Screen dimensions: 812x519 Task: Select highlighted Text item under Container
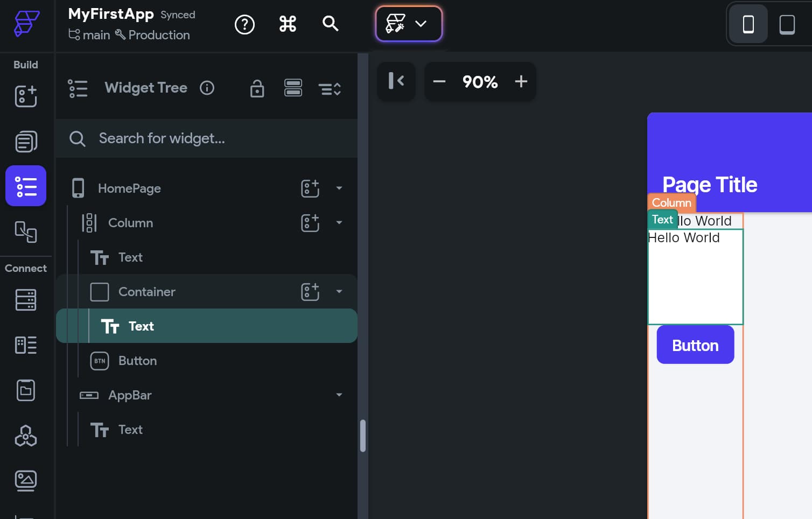[x=207, y=326]
